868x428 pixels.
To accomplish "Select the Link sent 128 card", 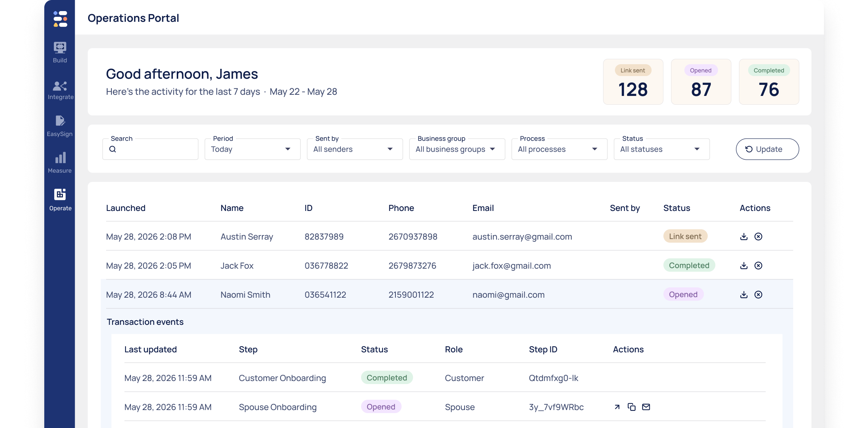I will tap(633, 82).
